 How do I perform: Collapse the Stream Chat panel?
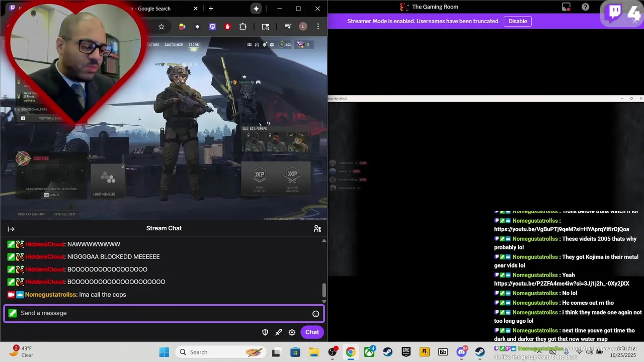tap(11, 229)
